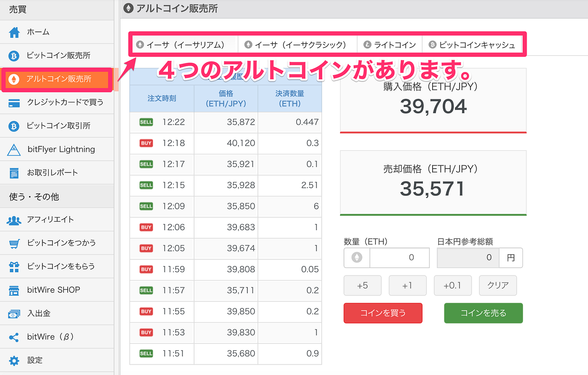Click the price 35,850 in the table

click(241, 206)
